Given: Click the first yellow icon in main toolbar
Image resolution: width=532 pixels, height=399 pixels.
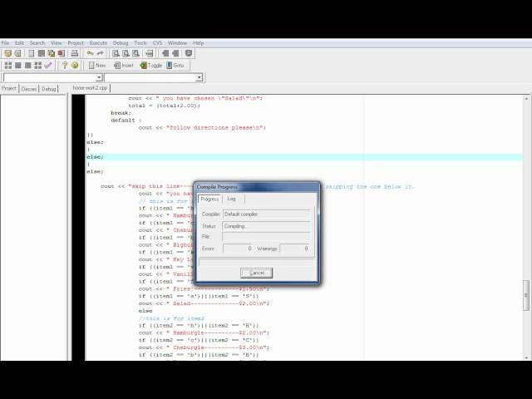Looking at the screenshot, I should 7,53.
